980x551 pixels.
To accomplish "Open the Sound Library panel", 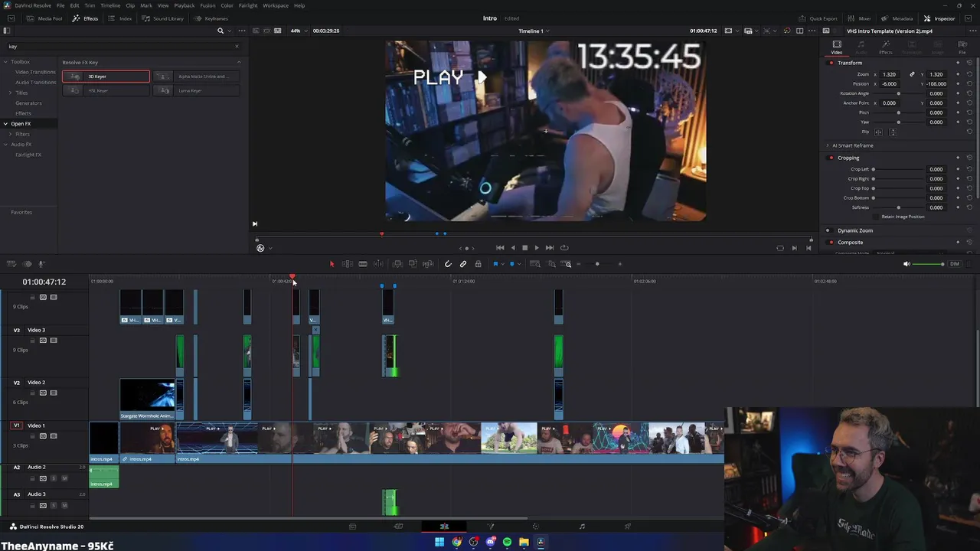I will pos(163,18).
